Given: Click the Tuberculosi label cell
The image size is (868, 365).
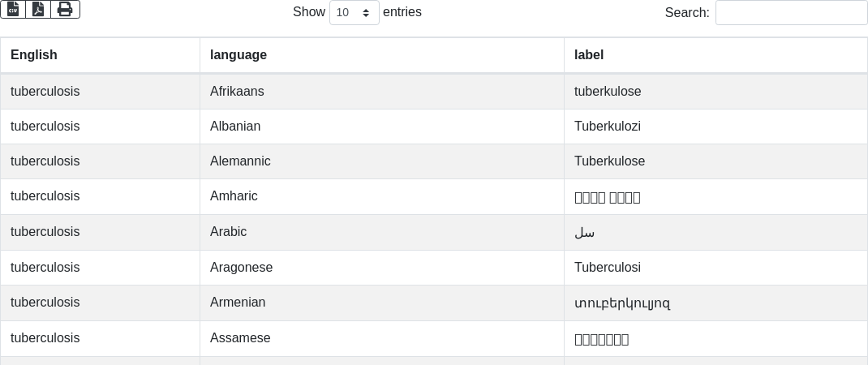Looking at the screenshot, I should pyautogui.click(x=608, y=268).
